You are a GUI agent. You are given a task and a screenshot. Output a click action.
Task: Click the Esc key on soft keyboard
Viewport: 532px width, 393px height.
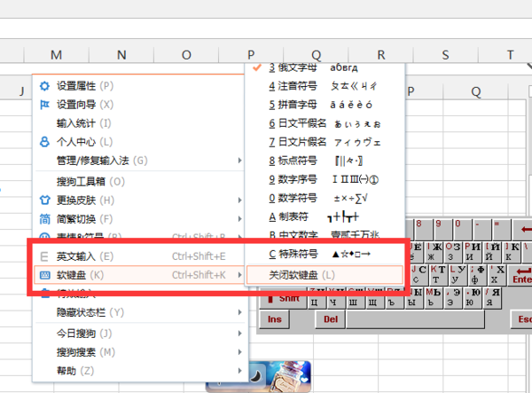point(522,319)
